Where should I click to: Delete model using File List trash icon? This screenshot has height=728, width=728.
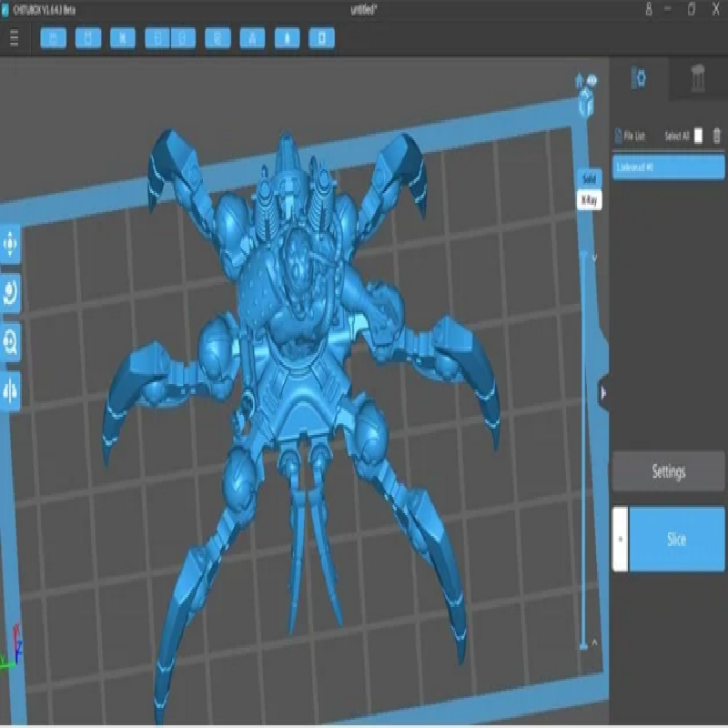(717, 136)
